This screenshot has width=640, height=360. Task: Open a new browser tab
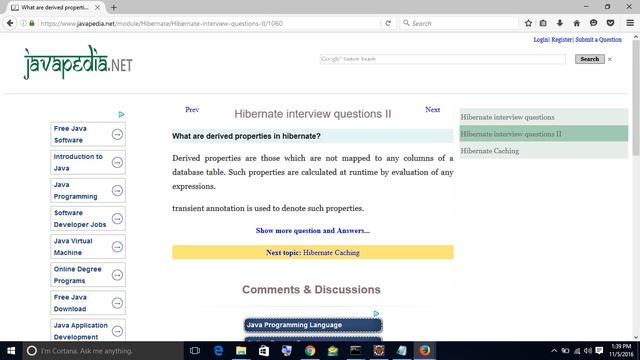(113, 7)
